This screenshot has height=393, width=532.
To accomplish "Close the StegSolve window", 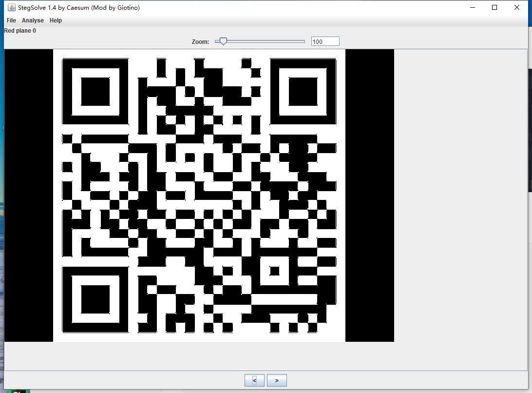I will click(517, 7).
